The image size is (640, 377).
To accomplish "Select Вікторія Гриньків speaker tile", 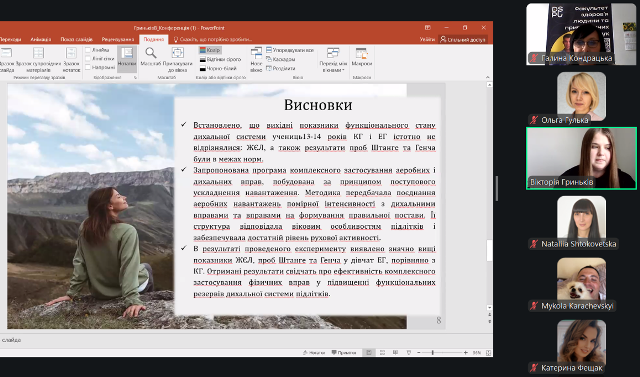I will [x=581, y=158].
